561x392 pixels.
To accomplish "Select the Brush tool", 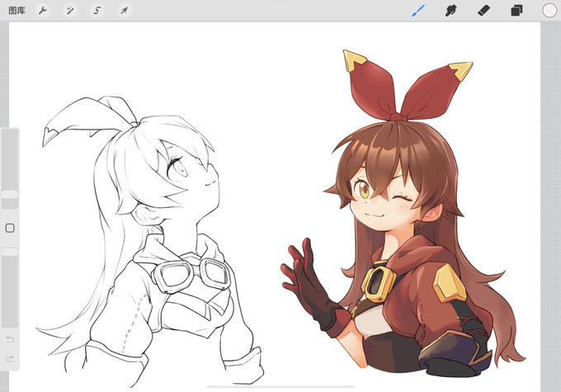I will click(x=418, y=11).
